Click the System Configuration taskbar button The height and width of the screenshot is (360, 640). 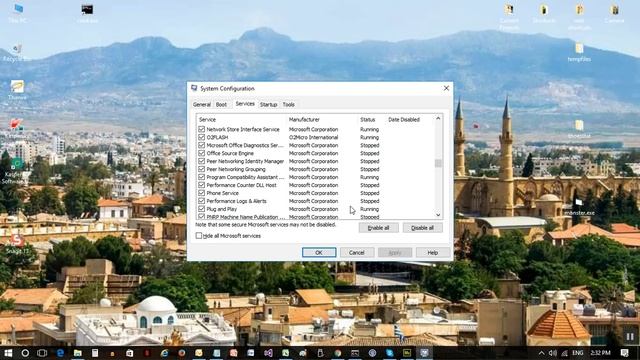coord(424,353)
